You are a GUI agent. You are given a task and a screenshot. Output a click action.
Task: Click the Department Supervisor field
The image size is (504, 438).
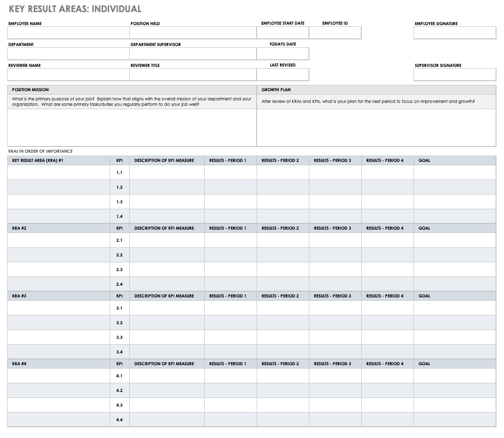coord(193,54)
